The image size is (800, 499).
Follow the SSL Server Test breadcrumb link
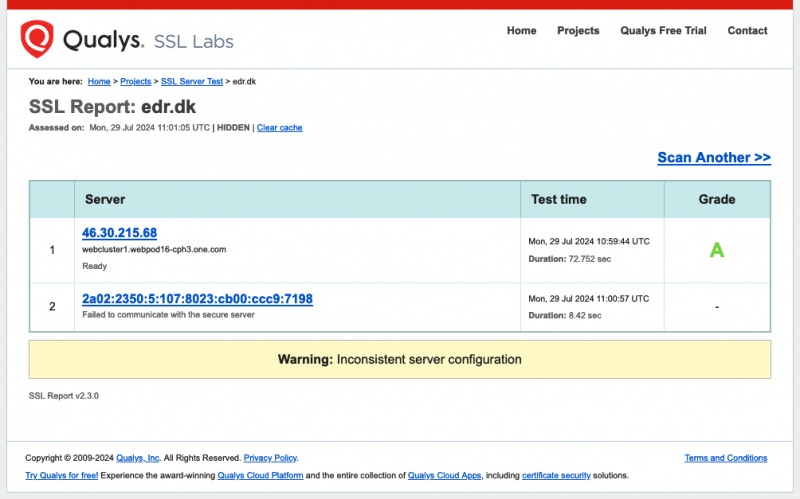pyautogui.click(x=192, y=82)
